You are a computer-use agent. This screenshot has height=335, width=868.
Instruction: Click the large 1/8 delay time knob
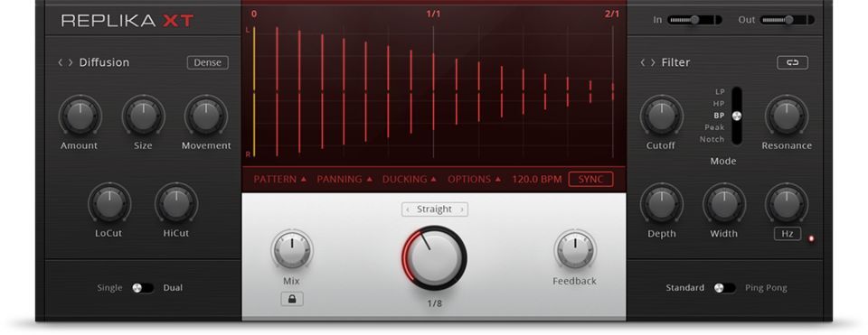pos(435,257)
